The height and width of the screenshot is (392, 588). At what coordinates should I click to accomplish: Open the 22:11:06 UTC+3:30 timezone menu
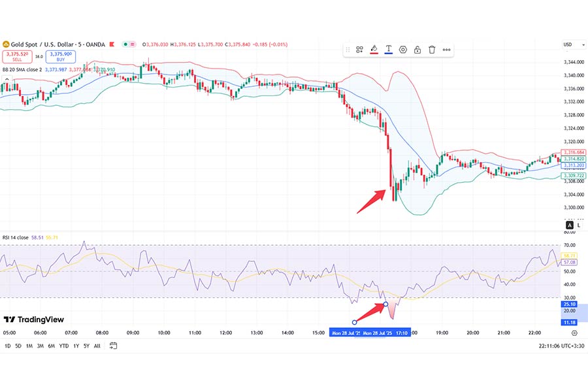tap(561, 346)
